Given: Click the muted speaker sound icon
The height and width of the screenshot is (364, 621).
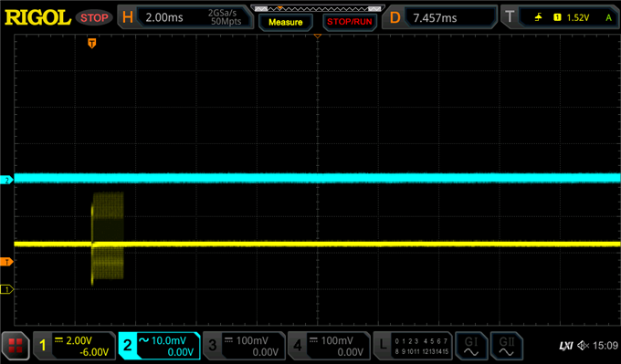Looking at the screenshot, I should 583,346.
